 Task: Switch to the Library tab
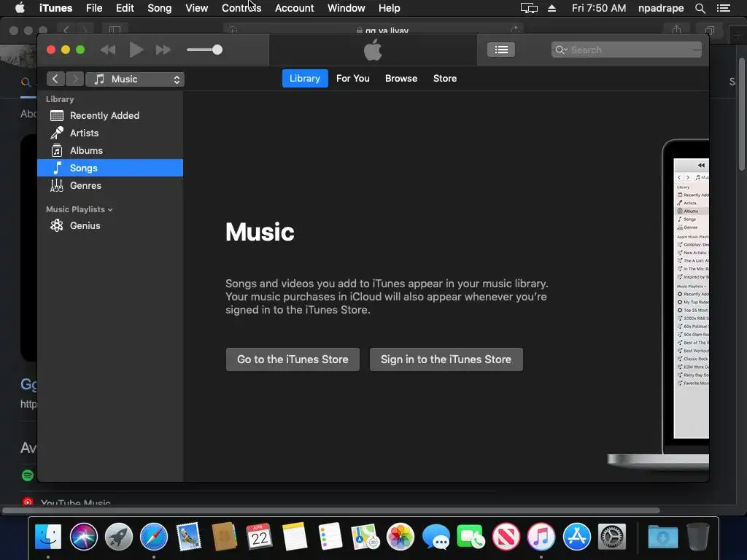click(x=305, y=79)
